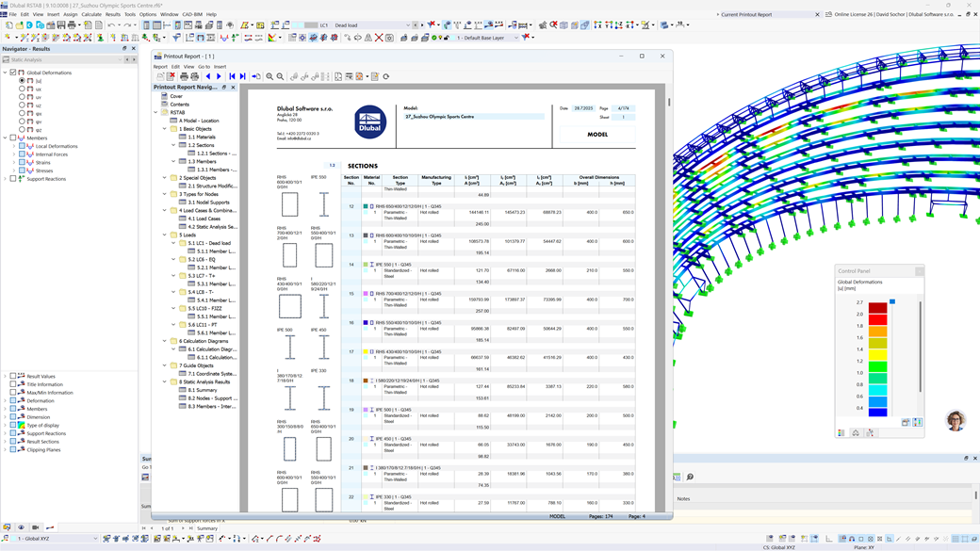Click the camera/video icon below the Results navigator
The image size is (980, 551).
[x=35, y=527]
